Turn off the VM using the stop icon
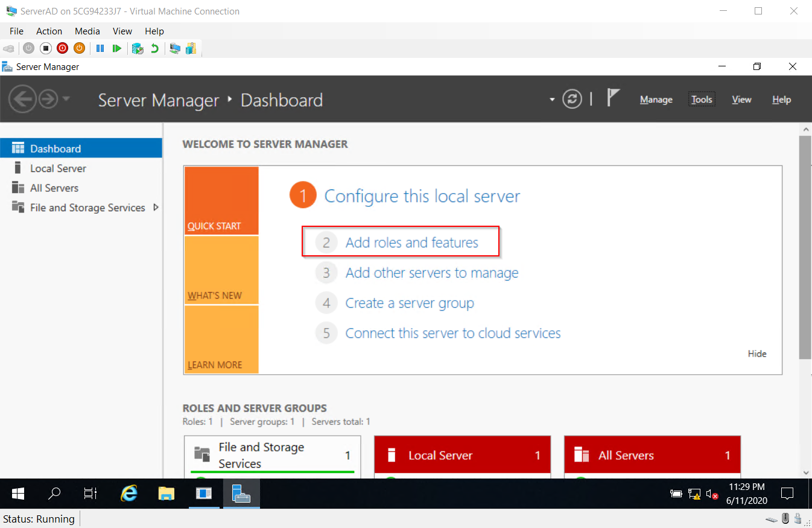This screenshot has height=528, width=812. point(45,48)
